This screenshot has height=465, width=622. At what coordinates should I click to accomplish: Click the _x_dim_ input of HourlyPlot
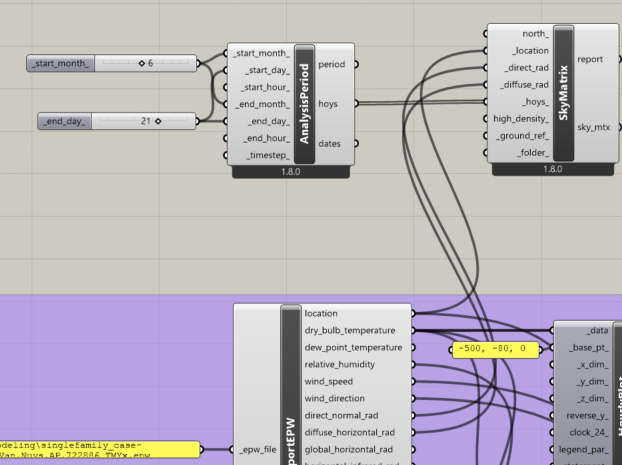point(592,365)
